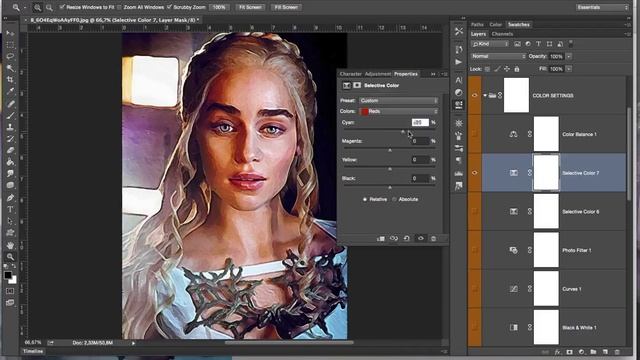The image size is (640, 360).
Task: Filter layers by type layer icon
Action: (538, 44)
